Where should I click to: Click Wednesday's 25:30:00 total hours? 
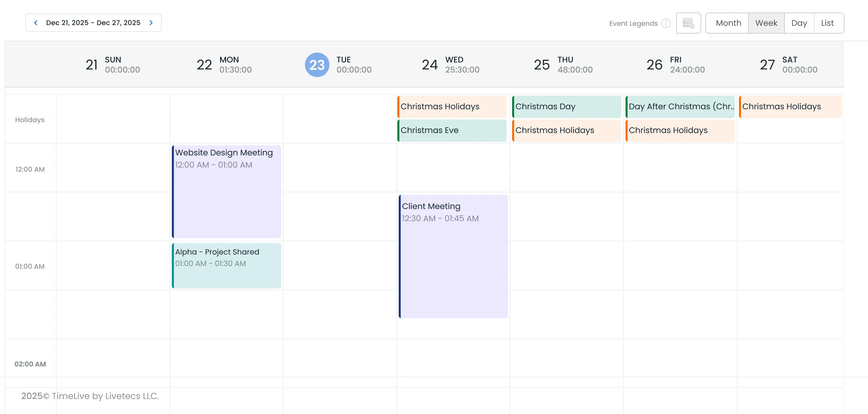tap(462, 70)
